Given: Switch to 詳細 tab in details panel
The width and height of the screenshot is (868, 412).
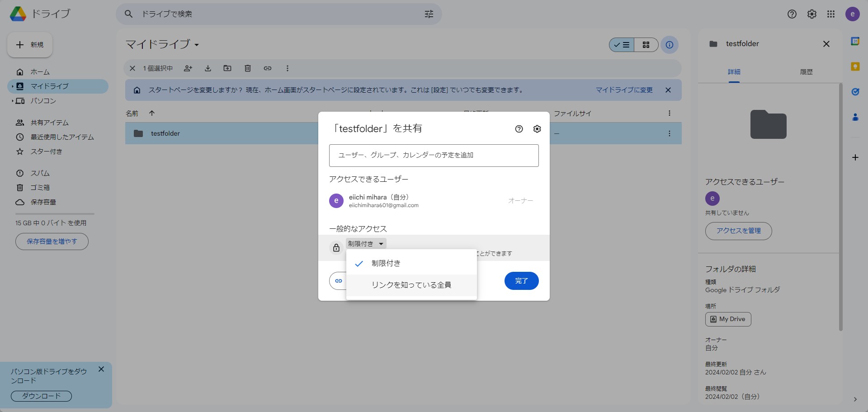Looking at the screenshot, I should pyautogui.click(x=734, y=72).
